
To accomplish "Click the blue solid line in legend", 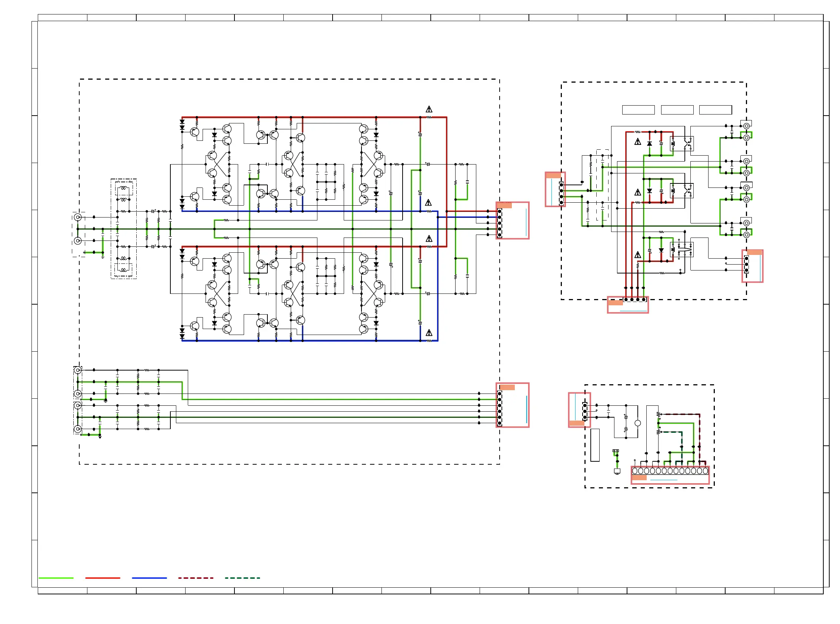I will pyautogui.click(x=149, y=578).
